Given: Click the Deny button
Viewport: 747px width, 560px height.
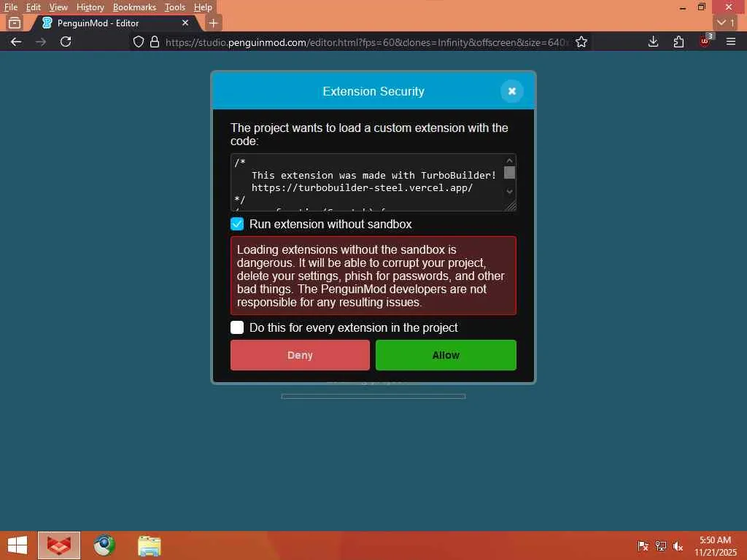Looking at the screenshot, I should (300, 355).
